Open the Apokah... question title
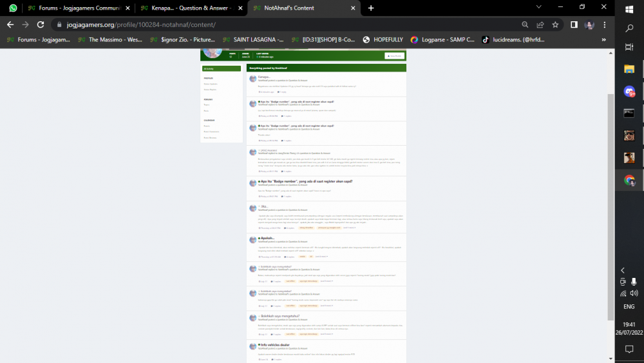 click(267, 238)
